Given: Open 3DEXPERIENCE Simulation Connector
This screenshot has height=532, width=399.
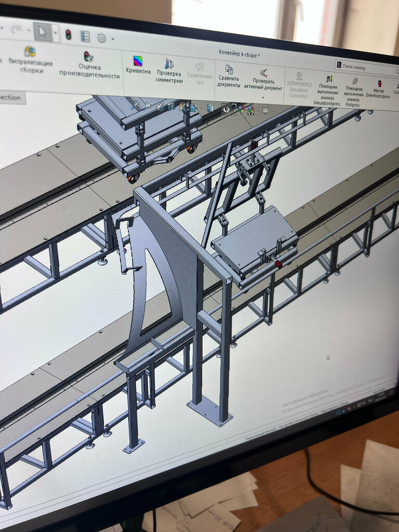Looking at the screenshot, I should (x=299, y=85).
